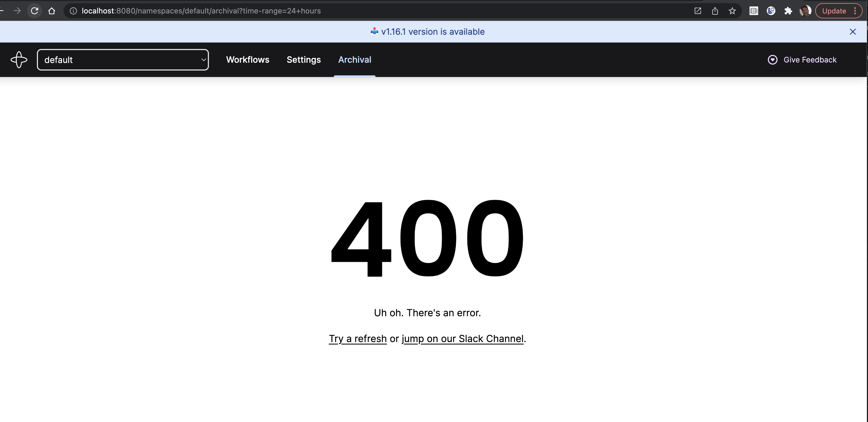Switch to the Workflows tab
Viewport: 868px width, 422px height.
(248, 59)
